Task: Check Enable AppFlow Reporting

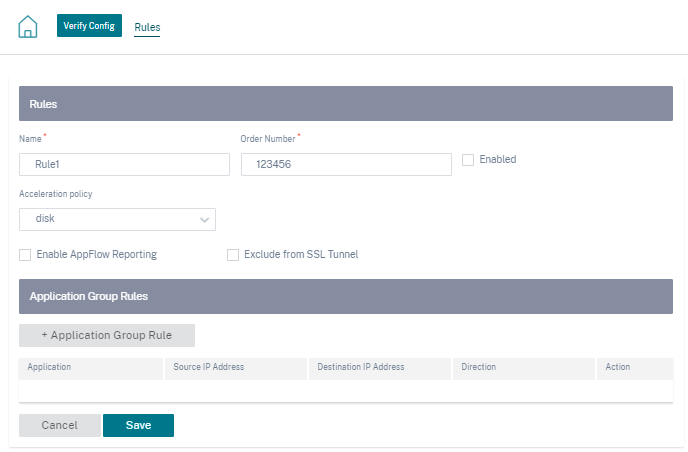Action: pos(25,255)
